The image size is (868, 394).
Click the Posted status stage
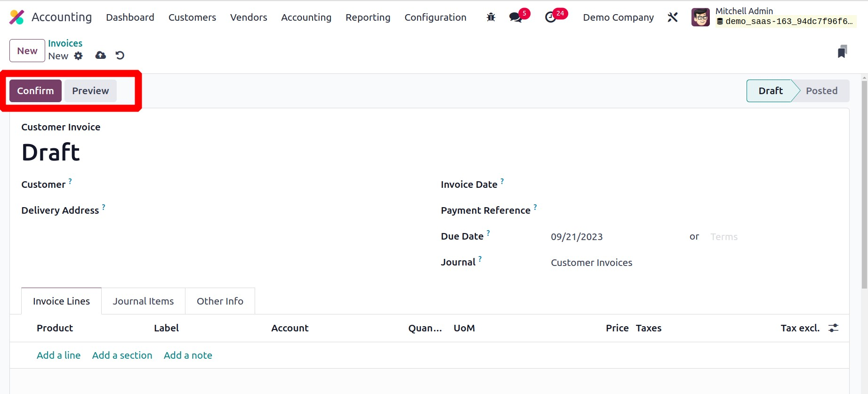click(x=821, y=91)
